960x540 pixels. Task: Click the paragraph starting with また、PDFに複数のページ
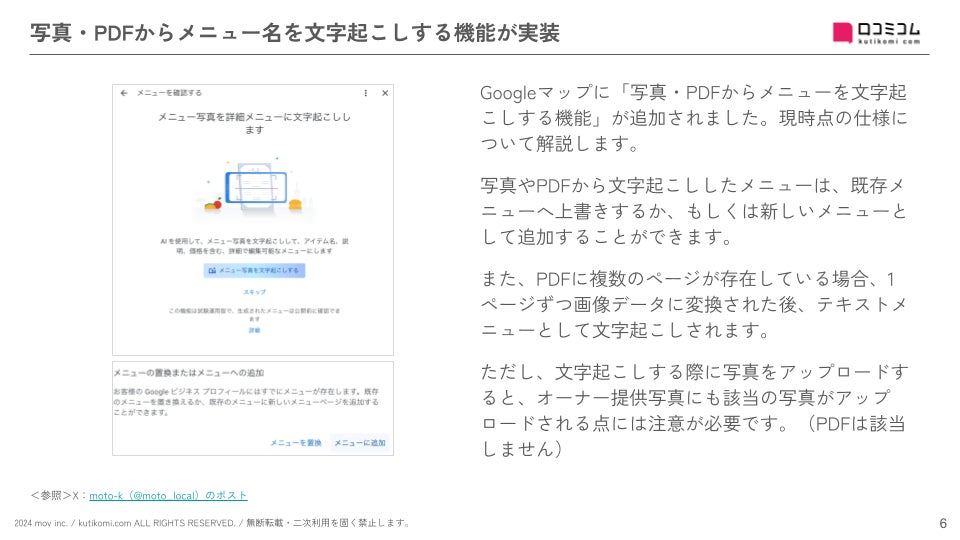coord(693,304)
